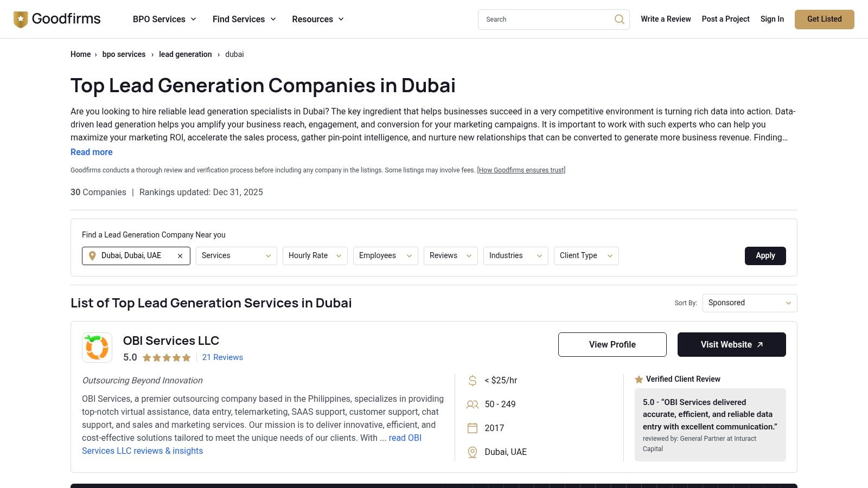868x488 pixels.
Task: Open the Client Type dropdown
Action: (586, 255)
